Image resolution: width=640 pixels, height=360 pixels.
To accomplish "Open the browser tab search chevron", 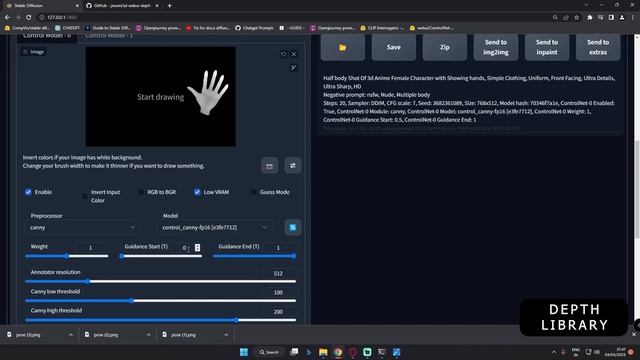I will pos(587,5).
